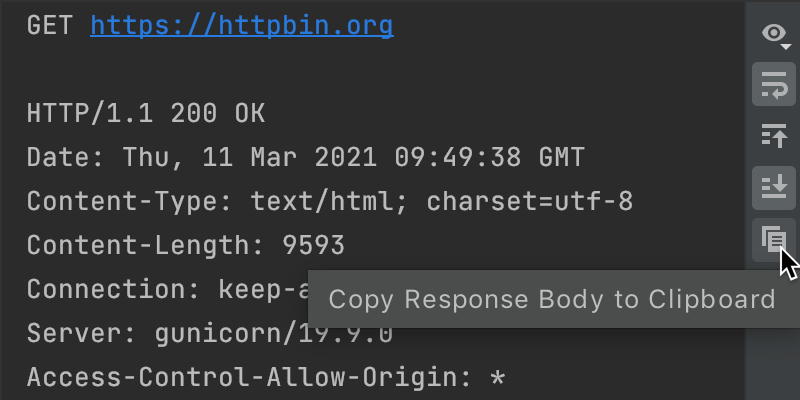The image size is (800, 400).
Task: Click the Content-Length header name
Action: coord(146,245)
